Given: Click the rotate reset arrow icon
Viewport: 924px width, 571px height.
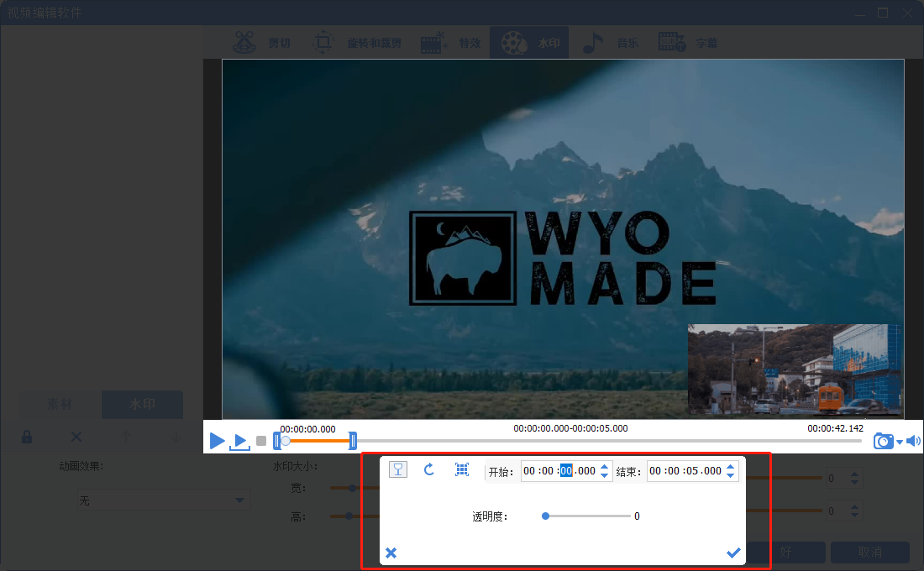Looking at the screenshot, I should coord(429,469).
